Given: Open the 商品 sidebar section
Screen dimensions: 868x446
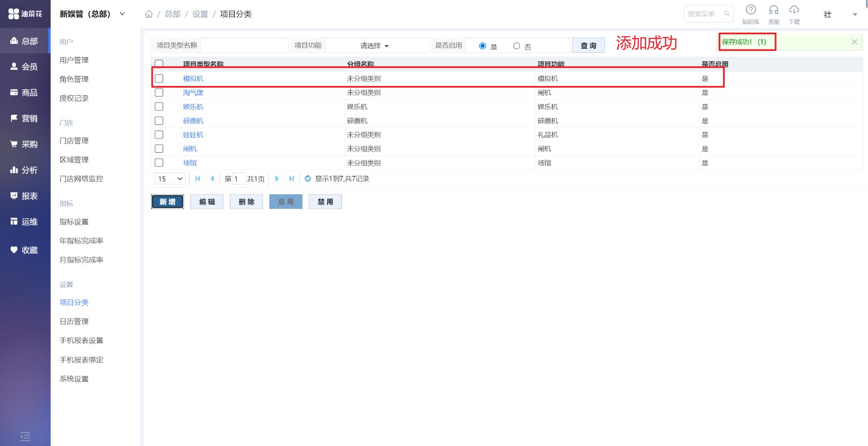Looking at the screenshot, I should click(25, 93).
